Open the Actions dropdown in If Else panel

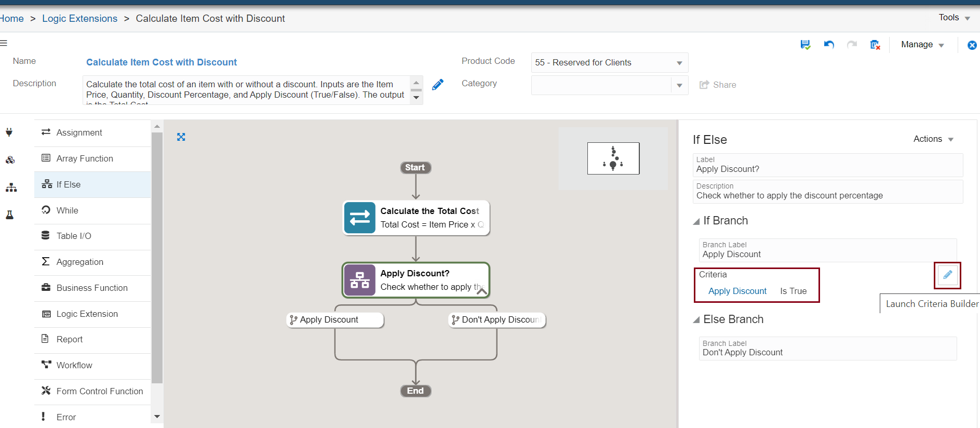(x=933, y=139)
